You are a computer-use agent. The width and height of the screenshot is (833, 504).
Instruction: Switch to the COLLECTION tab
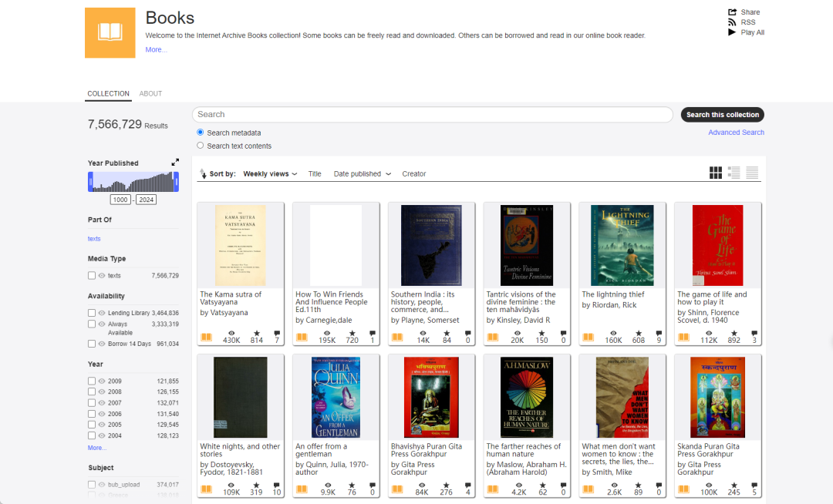pyautogui.click(x=109, y=93)
